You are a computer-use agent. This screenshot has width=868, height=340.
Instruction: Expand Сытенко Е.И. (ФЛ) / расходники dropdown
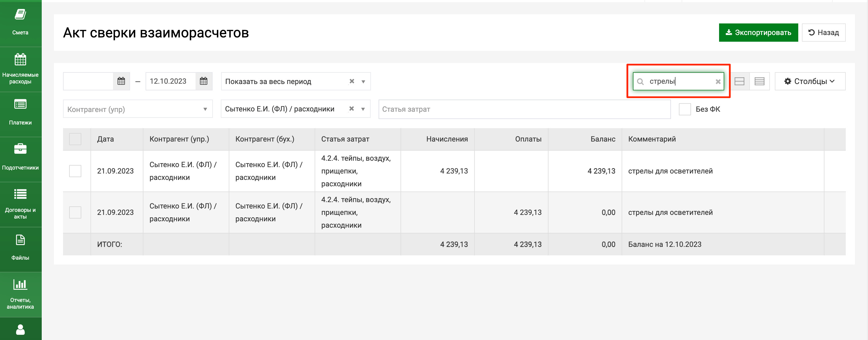363,109
